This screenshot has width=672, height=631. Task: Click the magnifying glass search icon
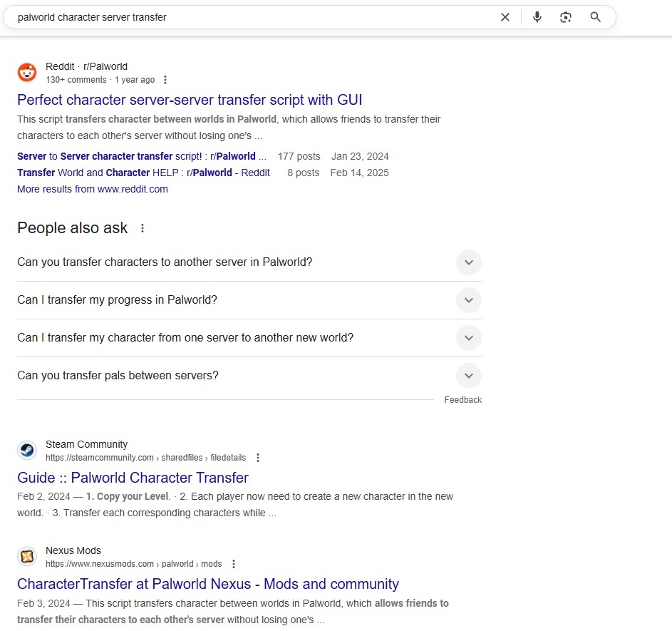pyautogui.click(x=595, y=17)
